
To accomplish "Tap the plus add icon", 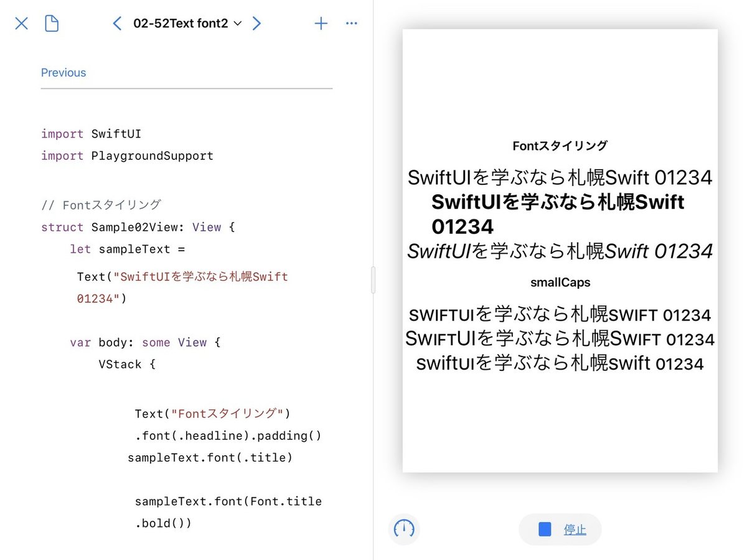I will point(321,24).
